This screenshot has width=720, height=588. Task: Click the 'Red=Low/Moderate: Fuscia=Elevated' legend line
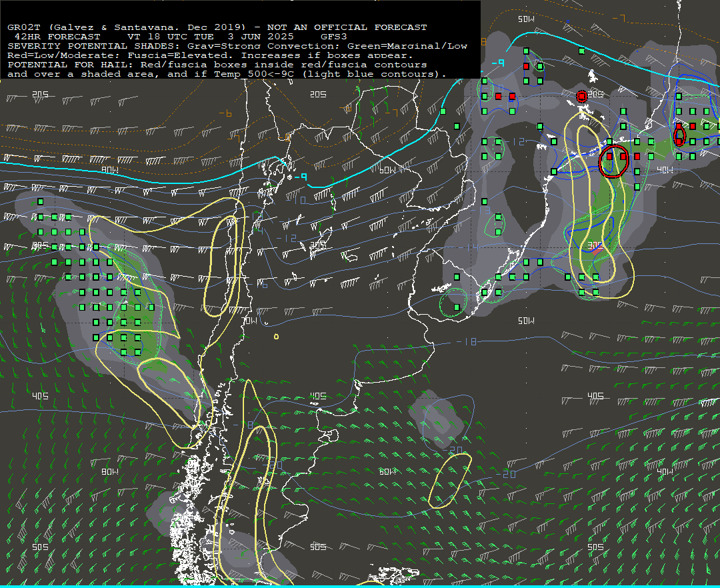coord(210,55)
